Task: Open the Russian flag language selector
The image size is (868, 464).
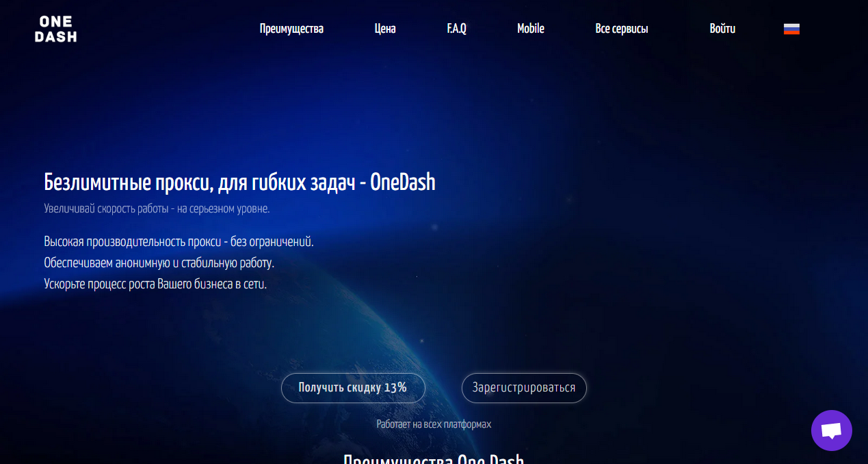Action: point(791,29)
